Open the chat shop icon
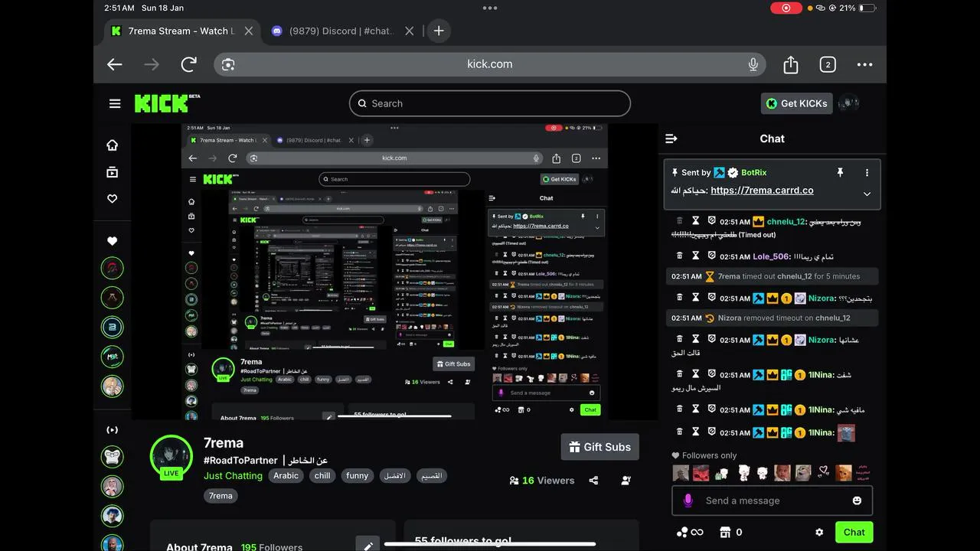 pyautogui.click(x=726, y=532)
